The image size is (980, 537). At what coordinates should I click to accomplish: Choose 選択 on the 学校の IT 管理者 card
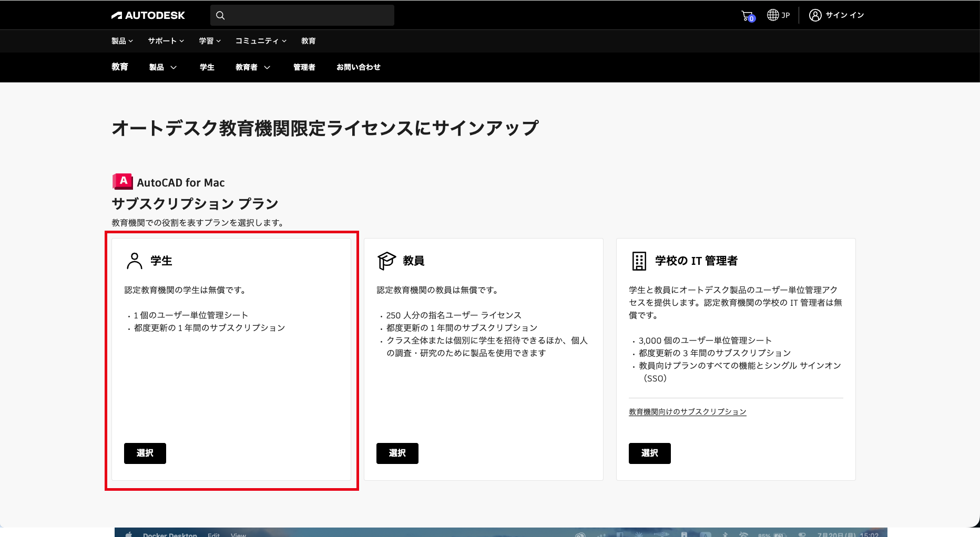650,453
